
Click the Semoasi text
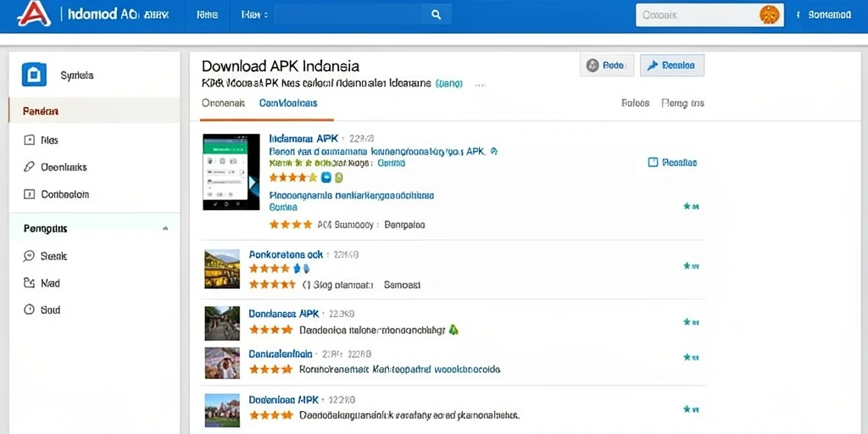403,285
